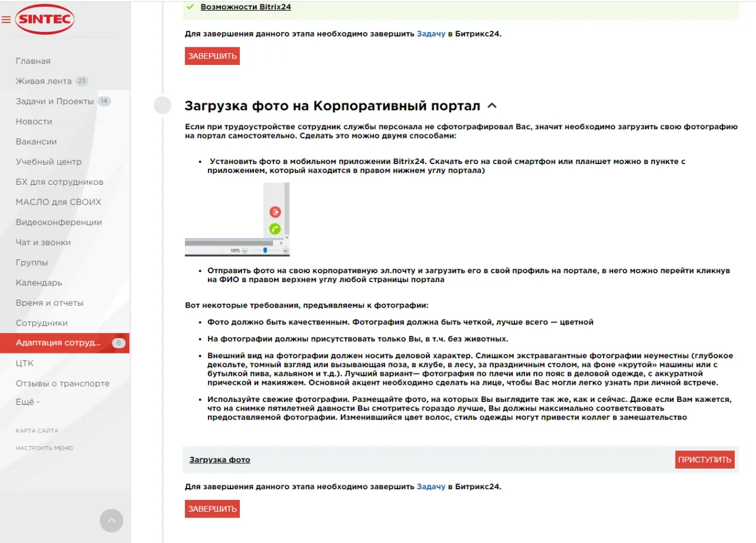
Task: Click the upper ЗАВЕРШИТЬ button
Action: click(x=211, y=55)
